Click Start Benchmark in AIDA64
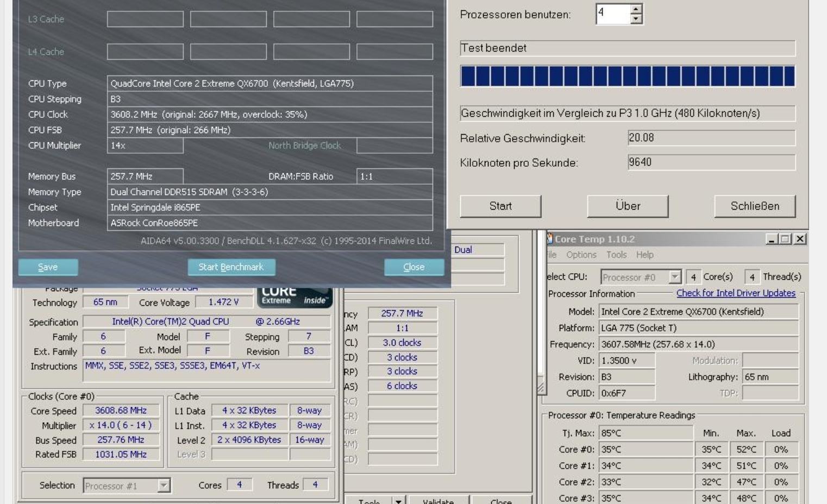 (231, 267)
